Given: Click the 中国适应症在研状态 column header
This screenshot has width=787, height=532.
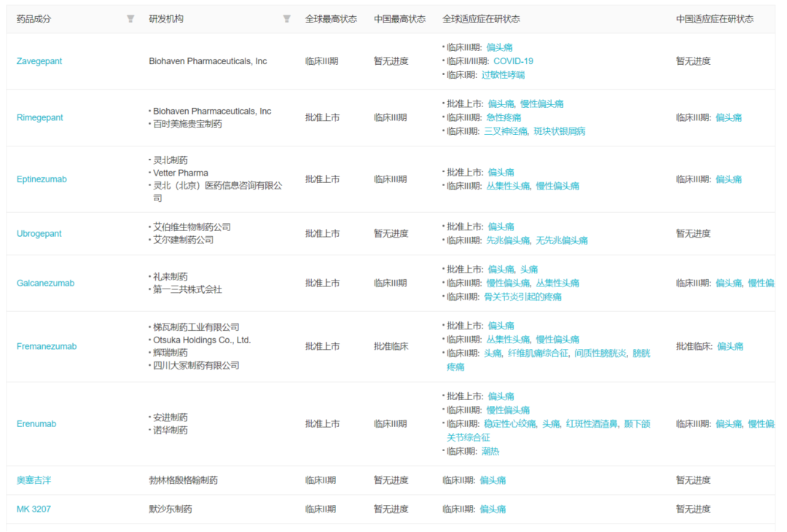Looking at the screenshot, I should pyautogui.click(x=715, y=19).
